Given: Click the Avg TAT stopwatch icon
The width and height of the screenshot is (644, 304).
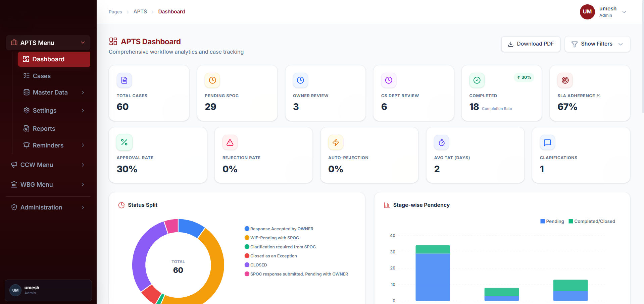Looking at the screenshot, I should click(442, 142).
